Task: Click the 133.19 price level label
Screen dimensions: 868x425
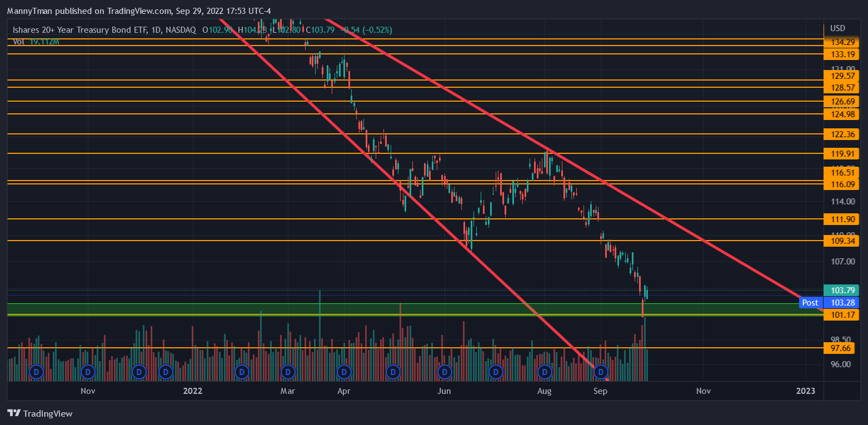Action: (841, 54)
